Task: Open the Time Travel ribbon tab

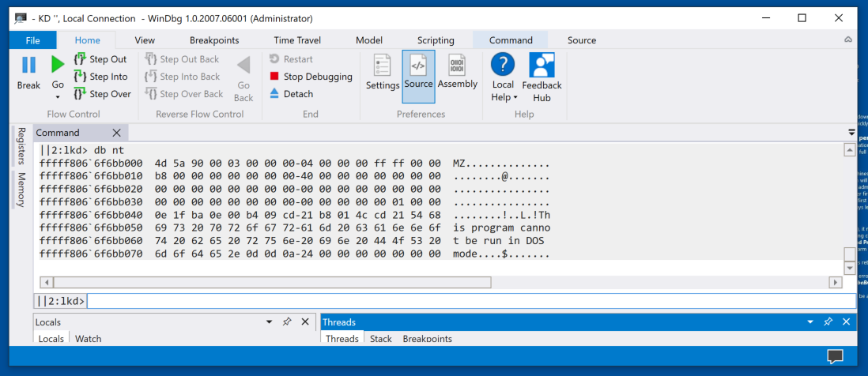Action: pyautogui.click(x=297, y=39)
